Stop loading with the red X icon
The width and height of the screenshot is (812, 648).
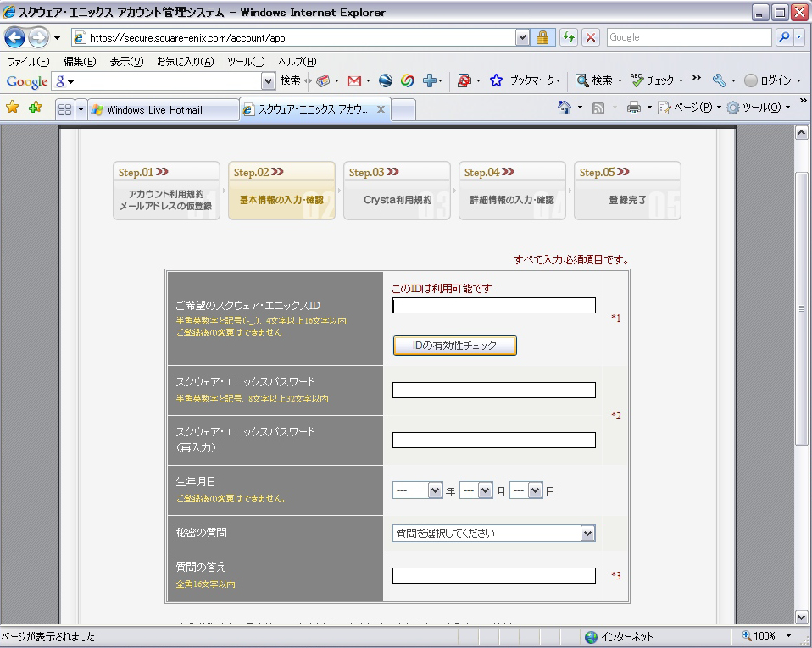pos(591,37)
